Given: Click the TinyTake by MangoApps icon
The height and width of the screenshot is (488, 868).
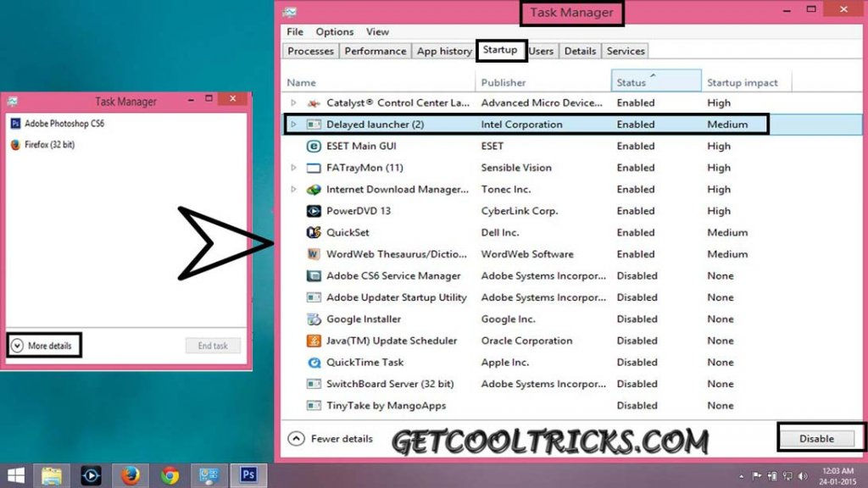Looking at the screenshot, I should [x=314, y=406].
